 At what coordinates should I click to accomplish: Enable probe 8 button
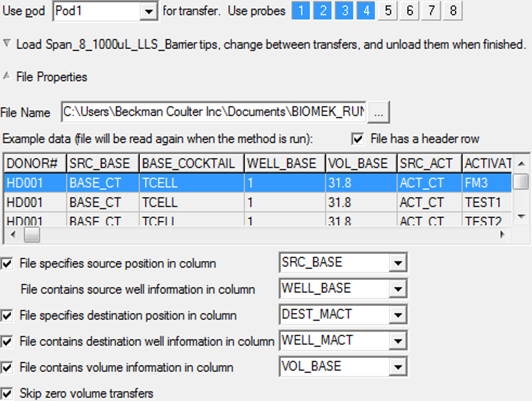453,11
